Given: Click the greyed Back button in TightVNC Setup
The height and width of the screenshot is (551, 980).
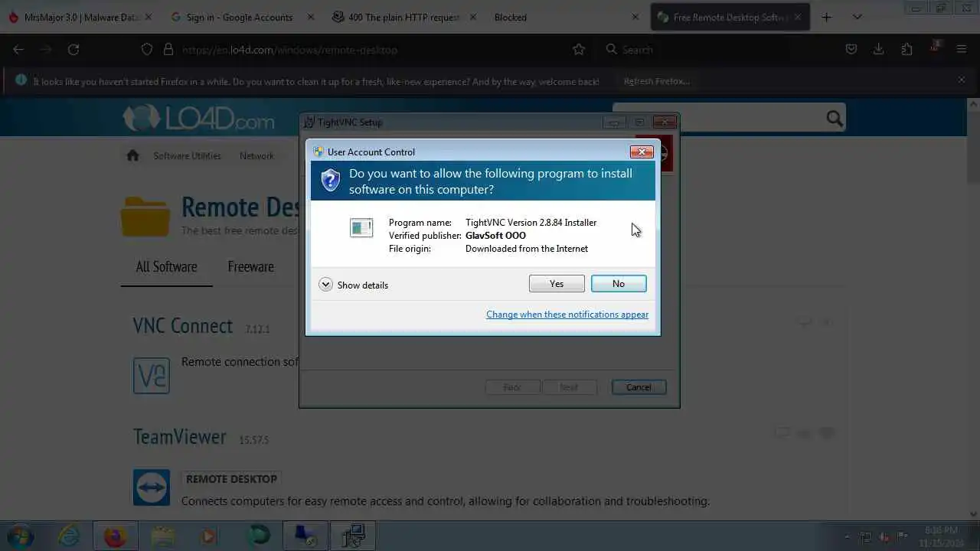Looking at the screenshot, I should tap(512, 387).
